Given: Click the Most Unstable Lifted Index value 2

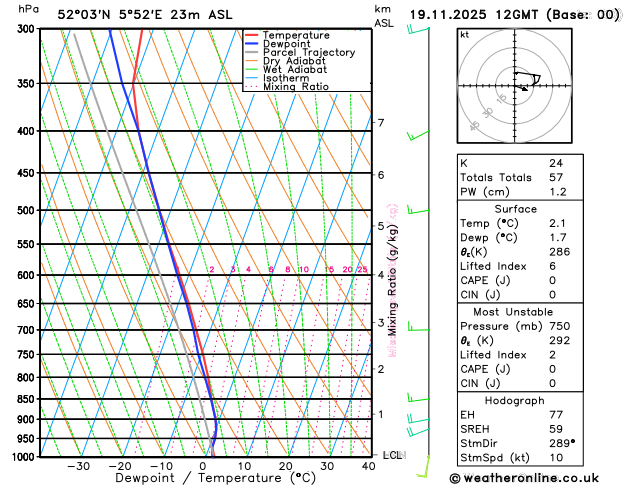Looking at the screenshot, I should pyautogui.click(x=553, y=355).
